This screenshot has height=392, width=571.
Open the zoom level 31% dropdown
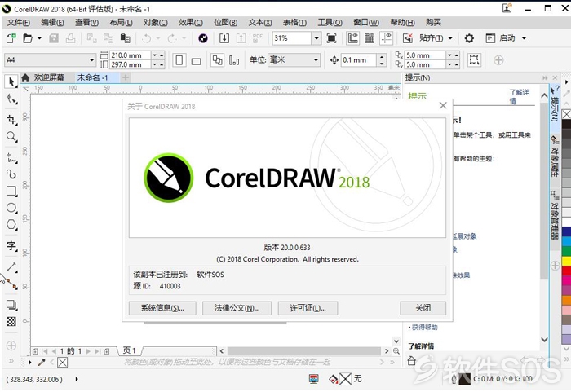[316, 37]
